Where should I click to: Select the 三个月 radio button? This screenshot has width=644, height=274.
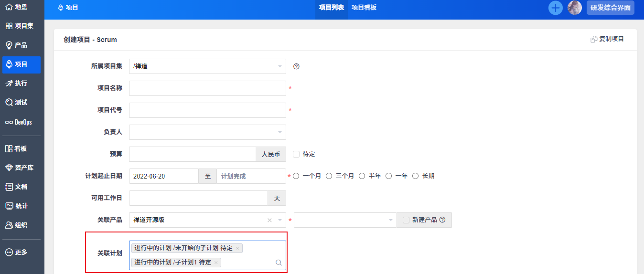tap(329, 176)
